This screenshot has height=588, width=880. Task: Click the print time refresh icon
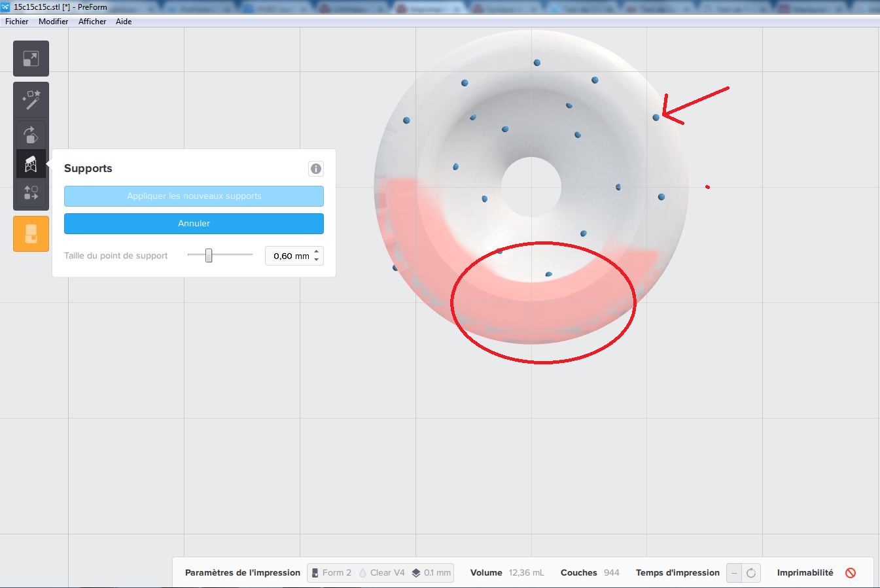click(751, 573)
